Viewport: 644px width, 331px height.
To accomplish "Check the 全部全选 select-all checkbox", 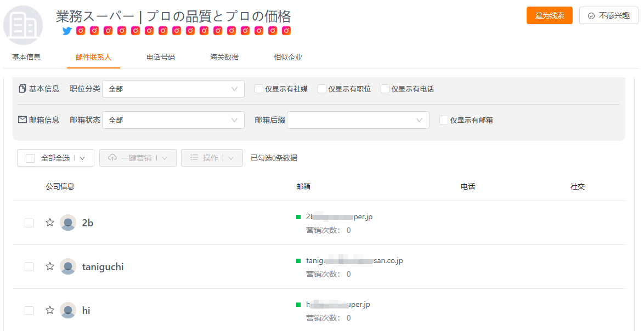I will [30, 158].
